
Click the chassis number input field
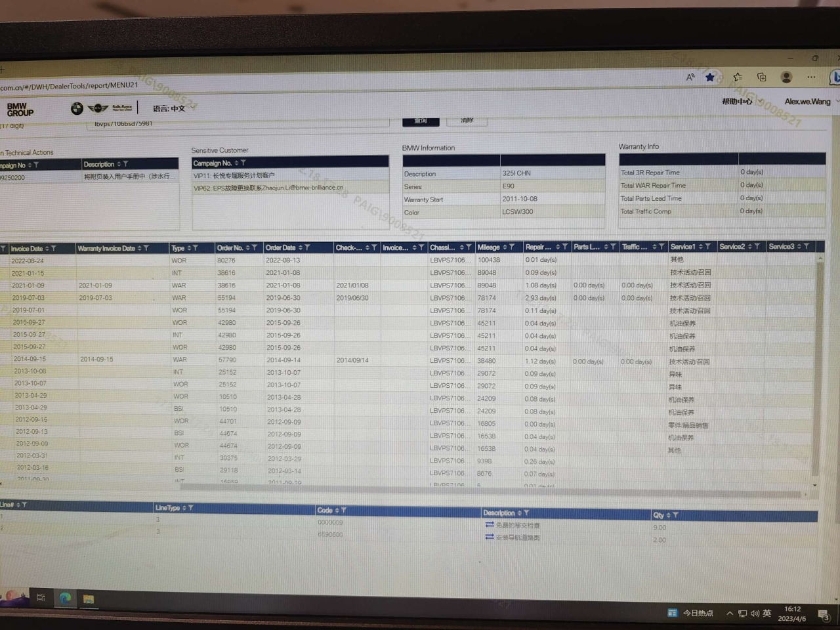(x=240, y=124)
